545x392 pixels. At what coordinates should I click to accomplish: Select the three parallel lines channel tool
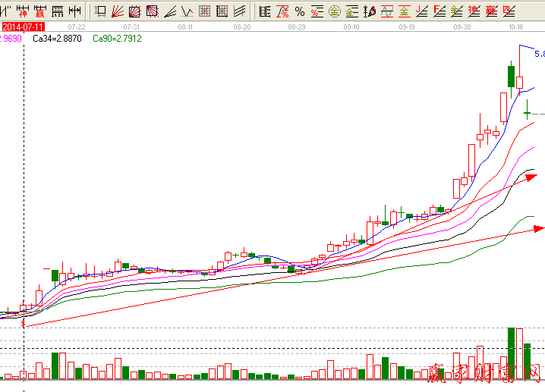[239, 11]
